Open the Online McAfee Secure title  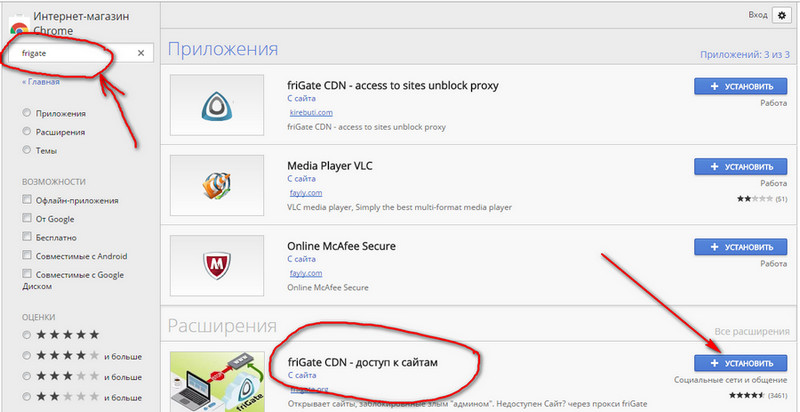[x=341, y=246]
